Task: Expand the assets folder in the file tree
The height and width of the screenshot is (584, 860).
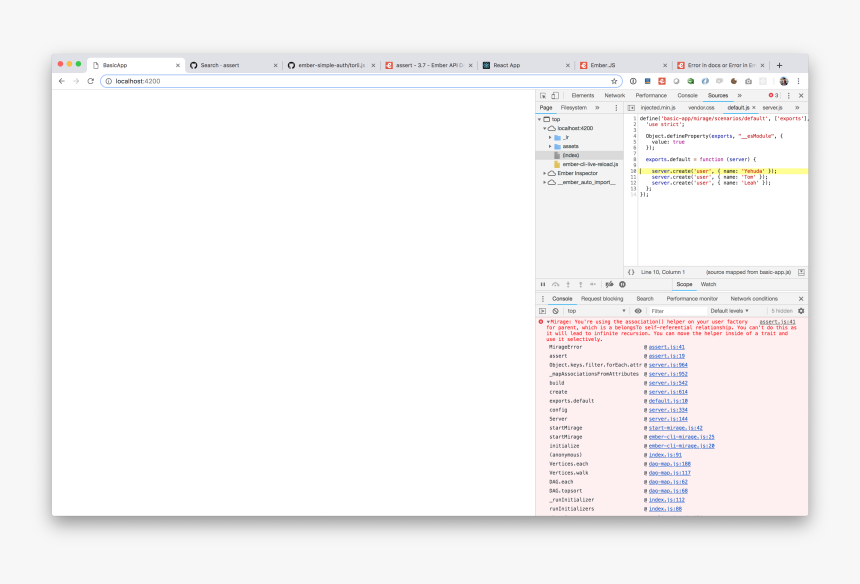Action: pos(551,146)
